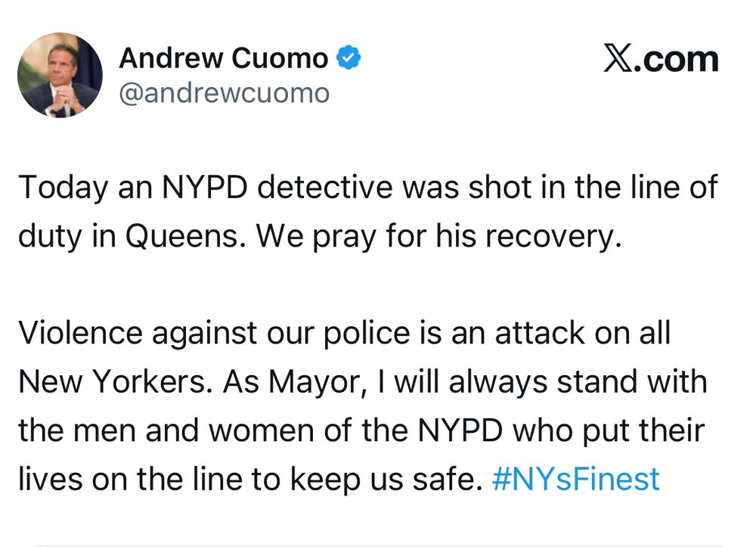Open the Andrew Cuomo display name link
Viewport: 756px width, 547px height.
click(224, 58)
